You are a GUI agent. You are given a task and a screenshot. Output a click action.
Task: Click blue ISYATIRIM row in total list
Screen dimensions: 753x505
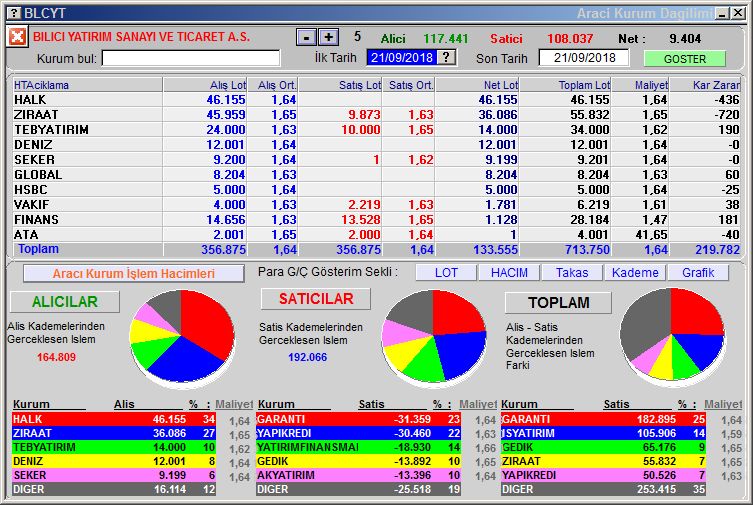[604, 433]
